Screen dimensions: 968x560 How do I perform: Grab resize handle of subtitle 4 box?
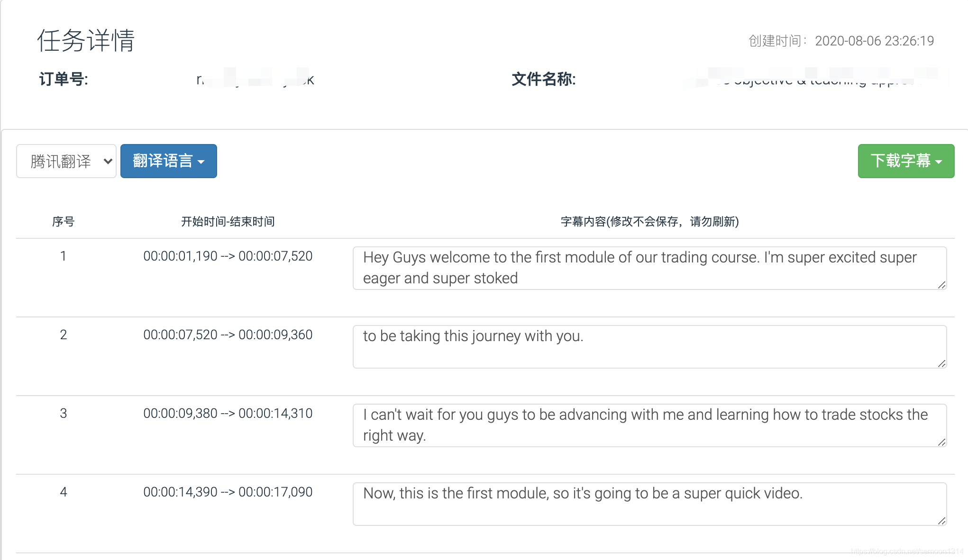pyautogui.click(x=941, y=521)
